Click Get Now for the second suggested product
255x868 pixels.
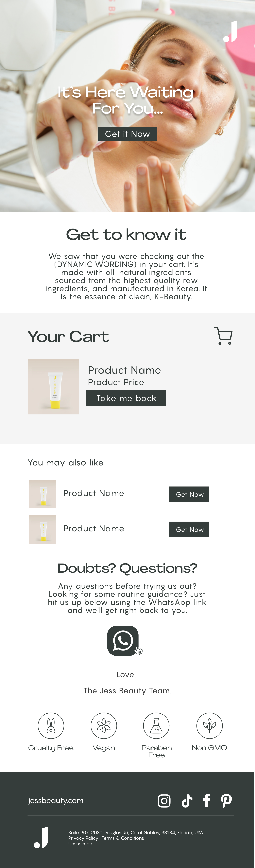click(x=189, y=529)
